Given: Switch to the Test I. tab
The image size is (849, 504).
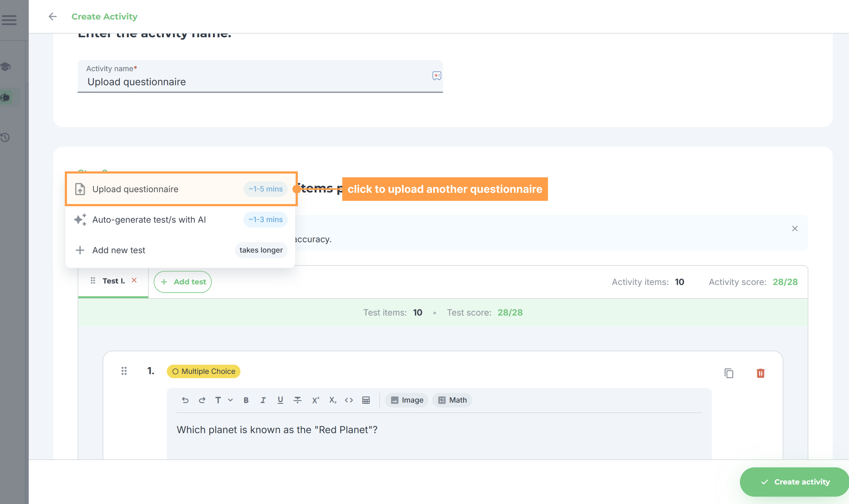Looking at the screenshot, I should 113,281.
